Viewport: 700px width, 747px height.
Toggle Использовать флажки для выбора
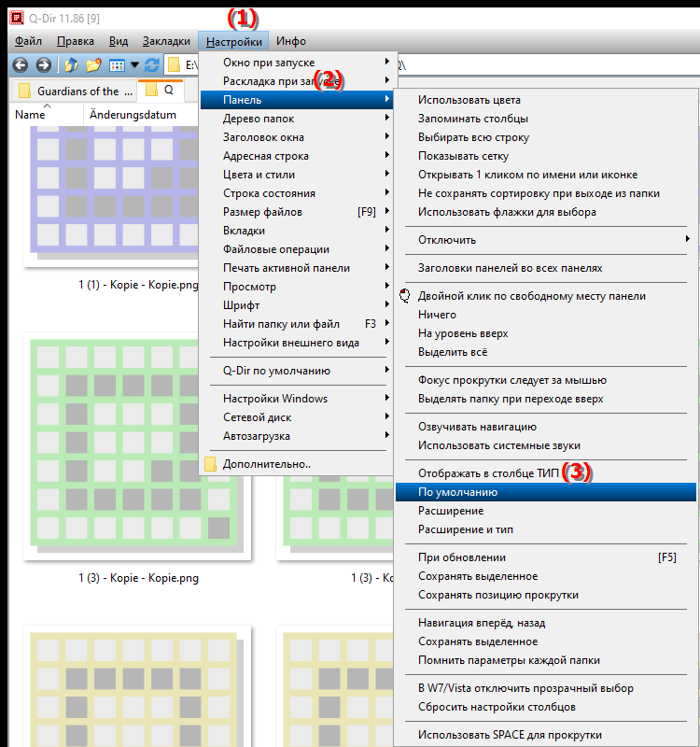click(546, 212)
